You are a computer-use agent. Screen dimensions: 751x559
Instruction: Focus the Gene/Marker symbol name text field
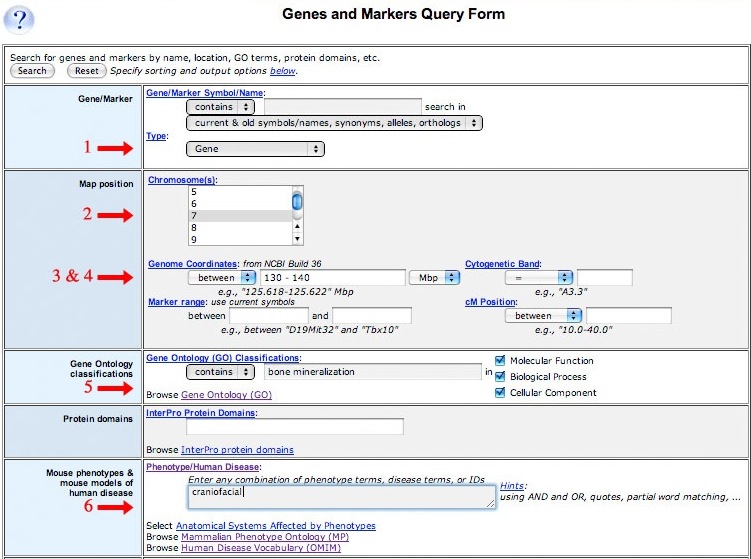343,107
